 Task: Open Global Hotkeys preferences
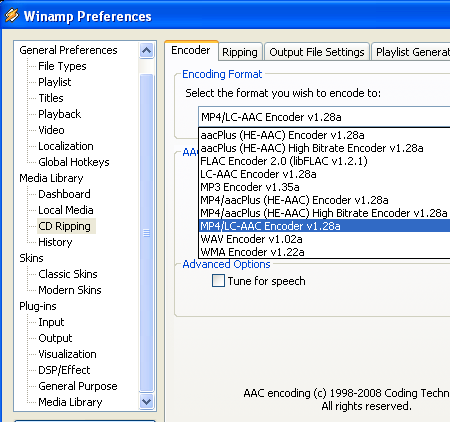[74, 162]
